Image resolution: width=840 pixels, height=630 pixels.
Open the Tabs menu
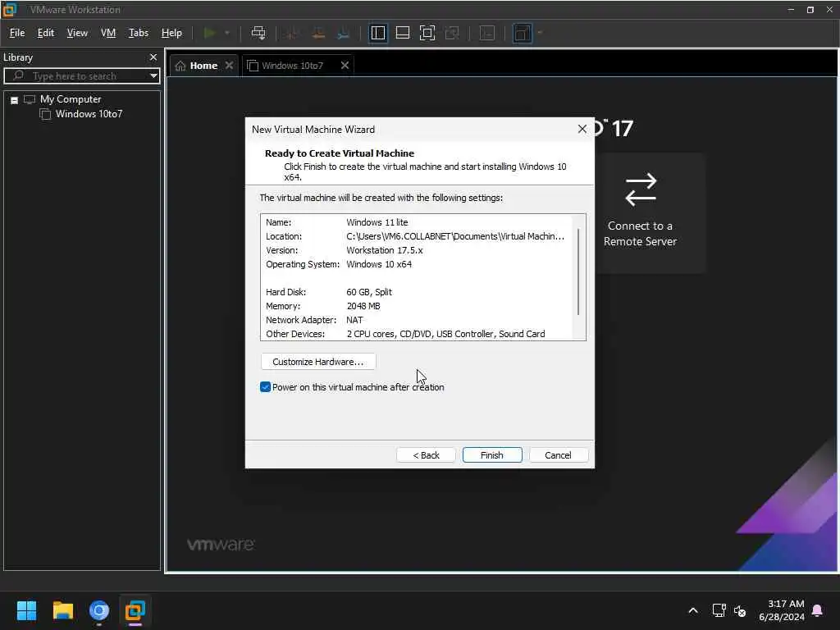[138, 33]
